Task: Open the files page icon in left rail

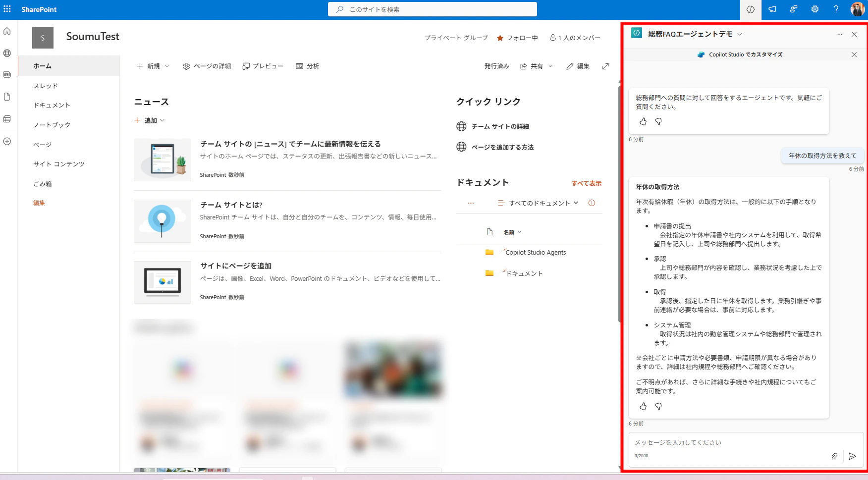Action: point(7,97)
